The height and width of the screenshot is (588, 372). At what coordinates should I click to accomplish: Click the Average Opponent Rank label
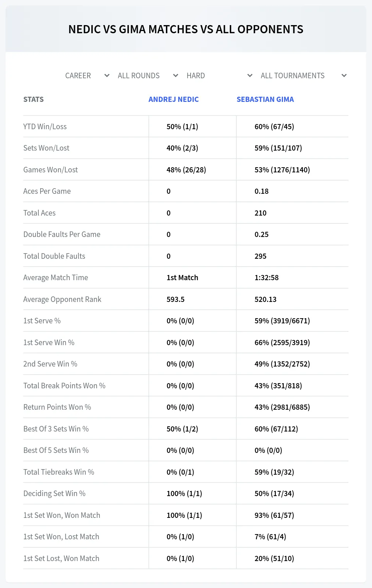[x=62, y=299]
